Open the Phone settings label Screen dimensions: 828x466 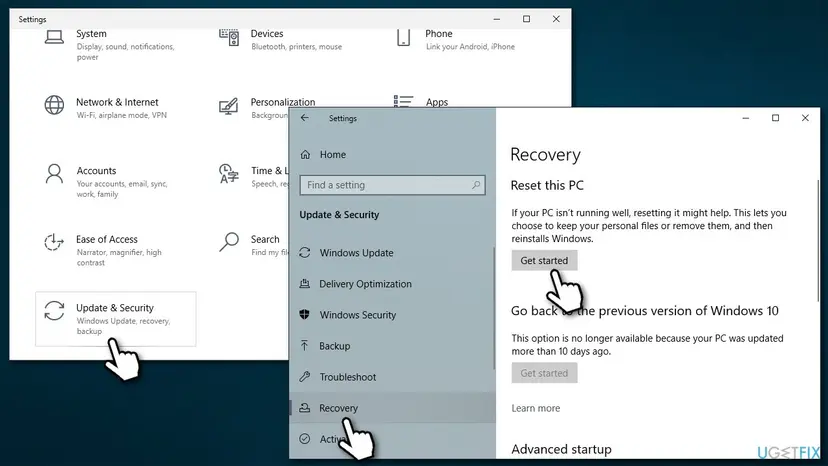click(x=439, y=33)
